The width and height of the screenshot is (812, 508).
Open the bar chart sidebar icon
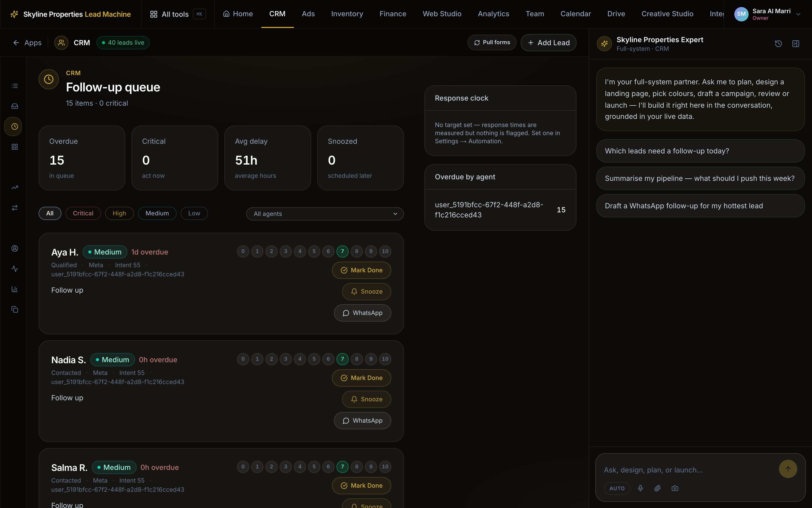click(15, 289)
